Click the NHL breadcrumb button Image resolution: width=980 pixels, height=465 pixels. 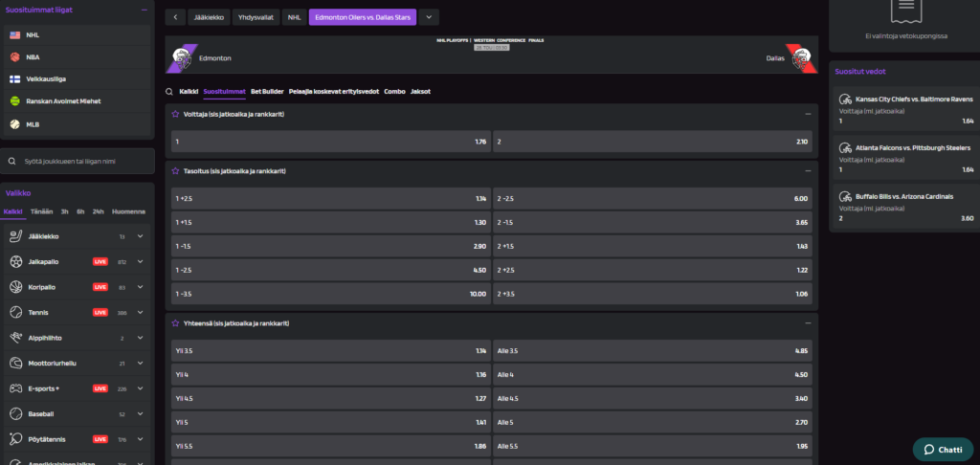tap(294, 17)
